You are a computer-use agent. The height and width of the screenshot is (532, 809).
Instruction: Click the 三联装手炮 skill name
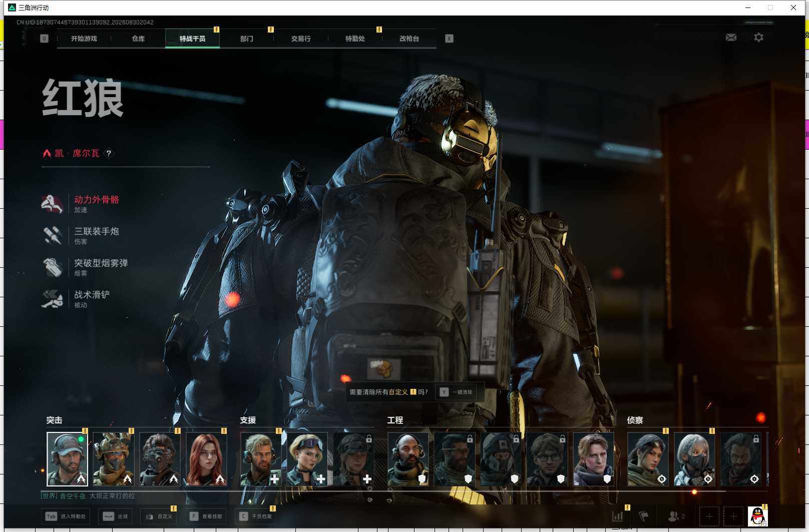(97, 231)
